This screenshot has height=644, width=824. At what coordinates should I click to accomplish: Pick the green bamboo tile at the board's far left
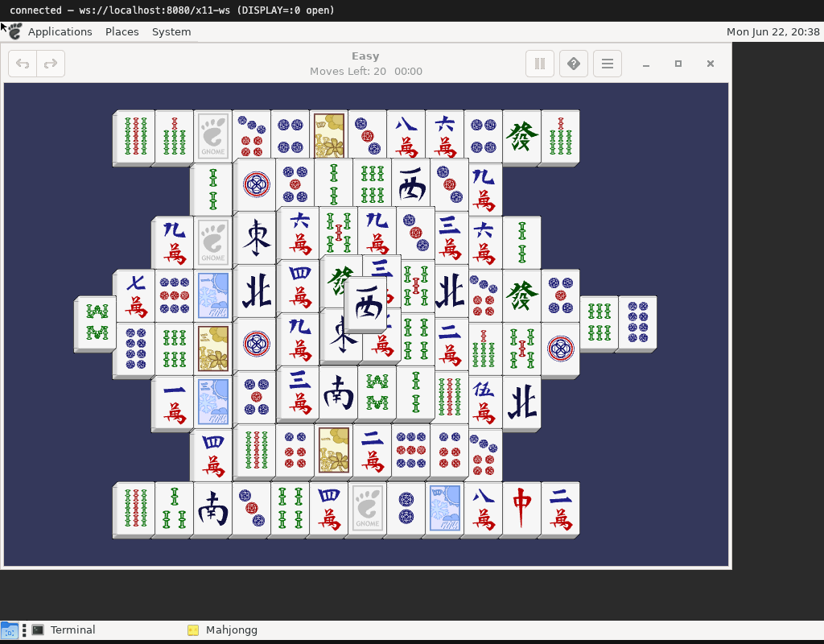97,322
